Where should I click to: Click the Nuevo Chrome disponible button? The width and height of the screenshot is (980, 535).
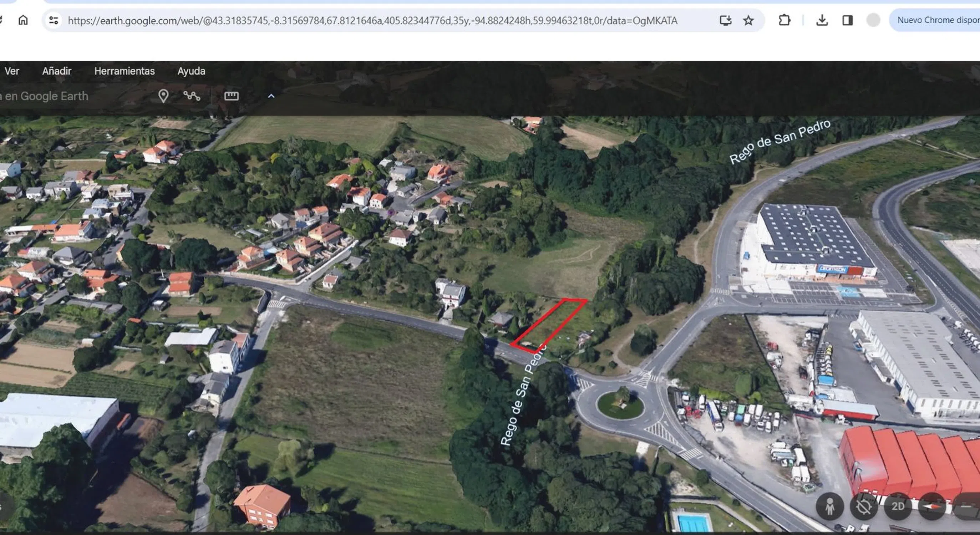pyautogui.click(x=936, y=20)
